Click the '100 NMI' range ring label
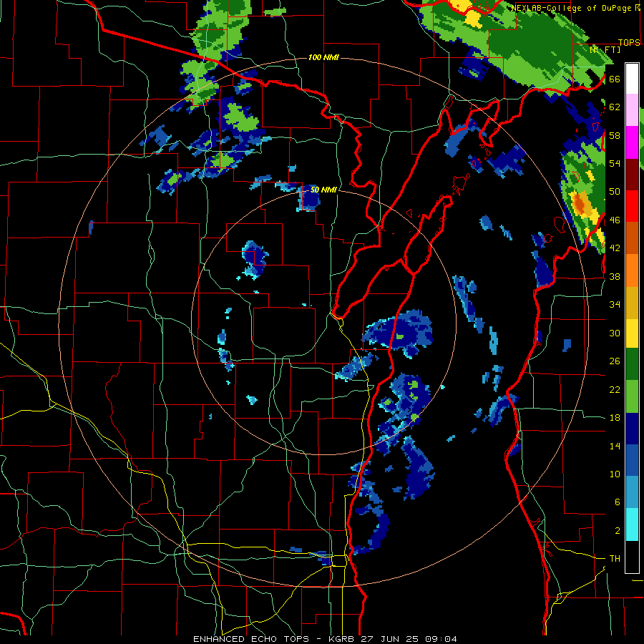 [x=323, y=57]
